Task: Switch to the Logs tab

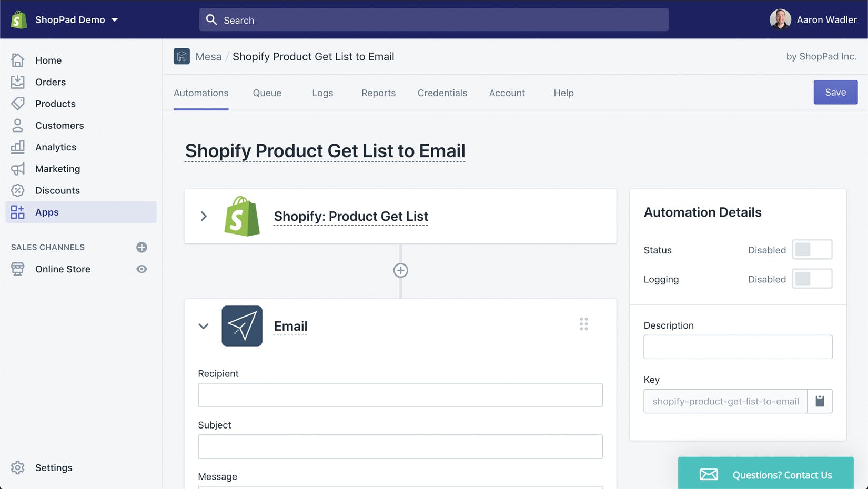Action: click(322, 93)
